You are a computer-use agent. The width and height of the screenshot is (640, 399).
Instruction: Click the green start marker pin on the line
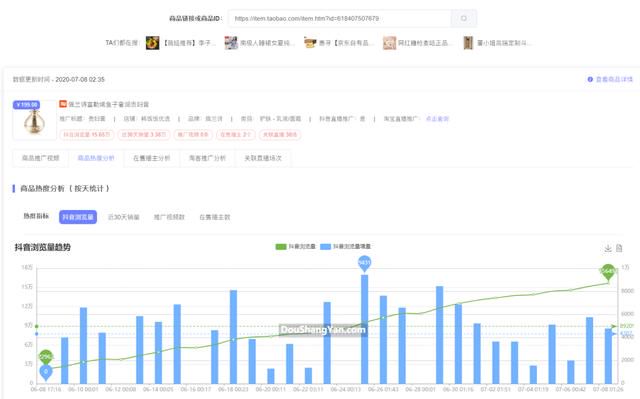46,357
